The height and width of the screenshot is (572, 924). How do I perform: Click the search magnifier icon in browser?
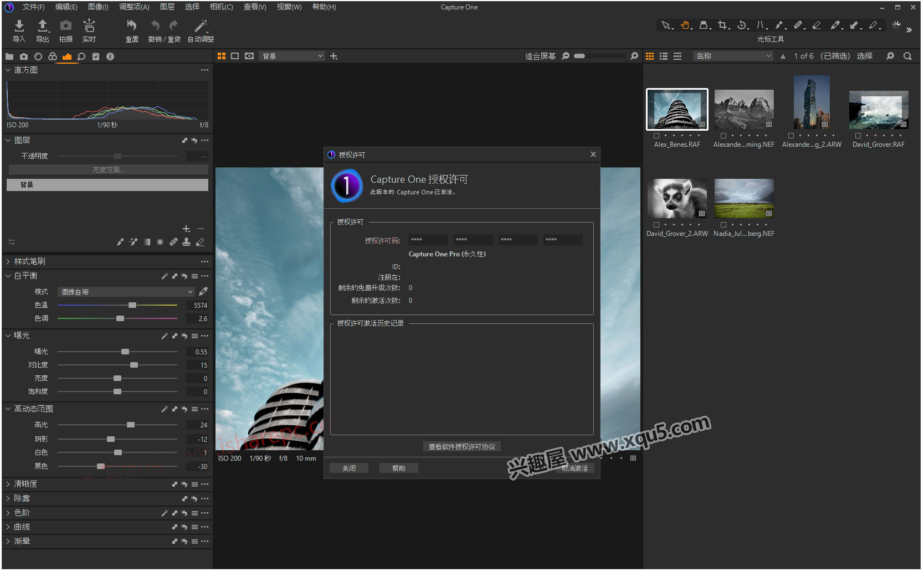click(907, 56)
